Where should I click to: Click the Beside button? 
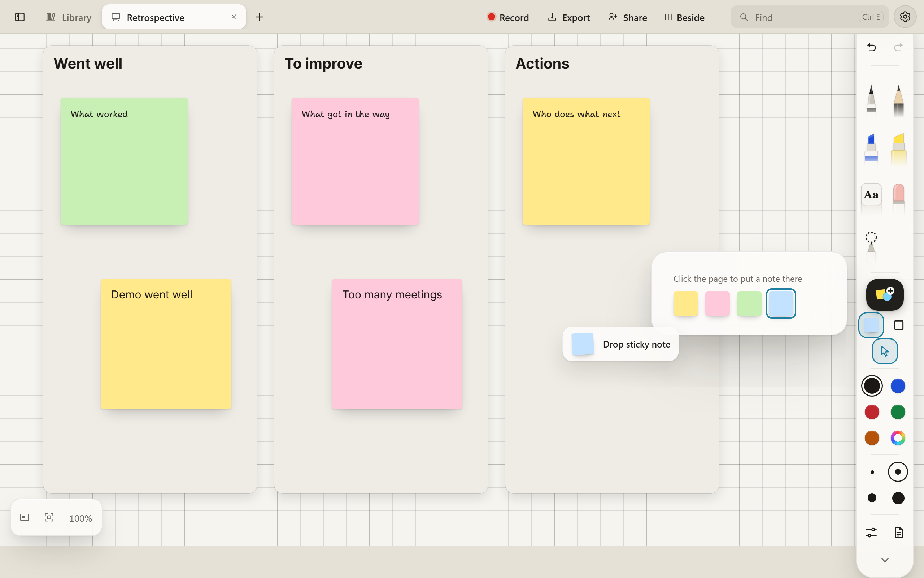[x=684, y=17]
